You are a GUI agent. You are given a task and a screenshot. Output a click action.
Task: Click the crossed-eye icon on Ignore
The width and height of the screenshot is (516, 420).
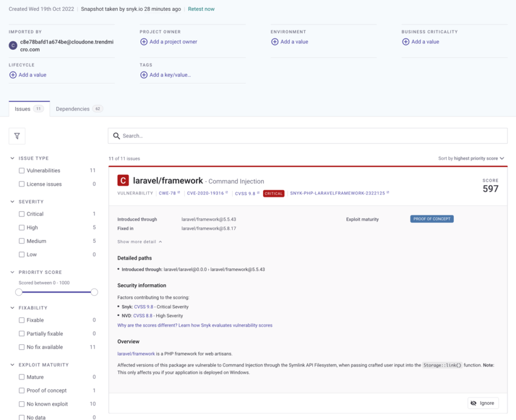(474, 403)
